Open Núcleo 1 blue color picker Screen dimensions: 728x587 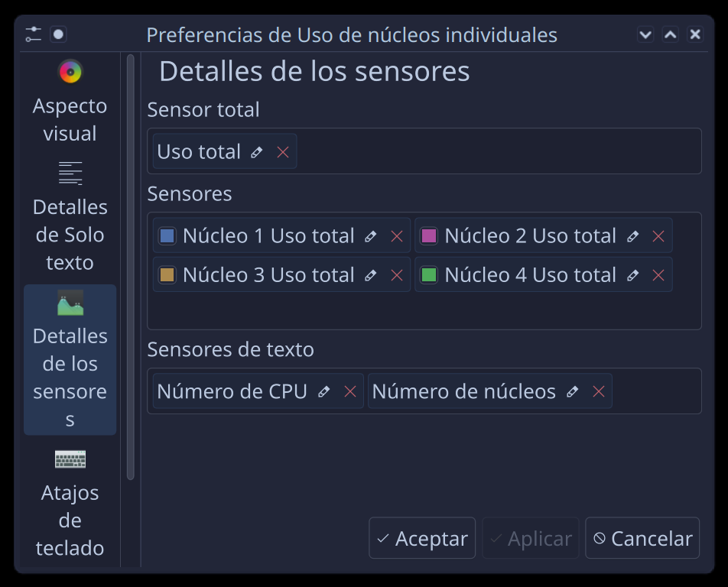coord(167,235)
